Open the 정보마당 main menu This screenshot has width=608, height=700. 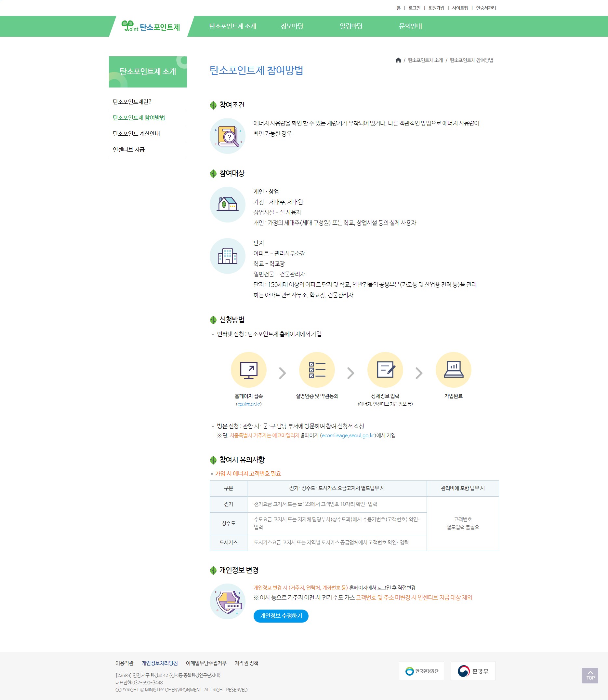point(292,26)
